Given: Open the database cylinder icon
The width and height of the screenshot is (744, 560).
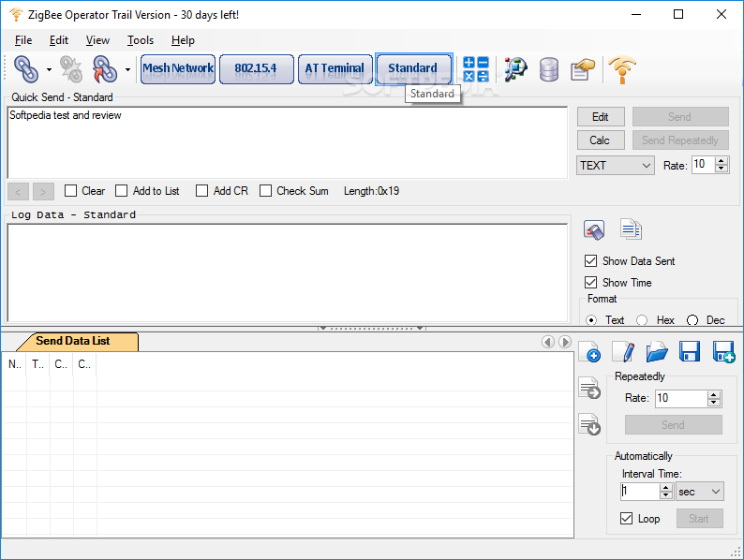Looking at the screenshot, I should click(549, 69).
